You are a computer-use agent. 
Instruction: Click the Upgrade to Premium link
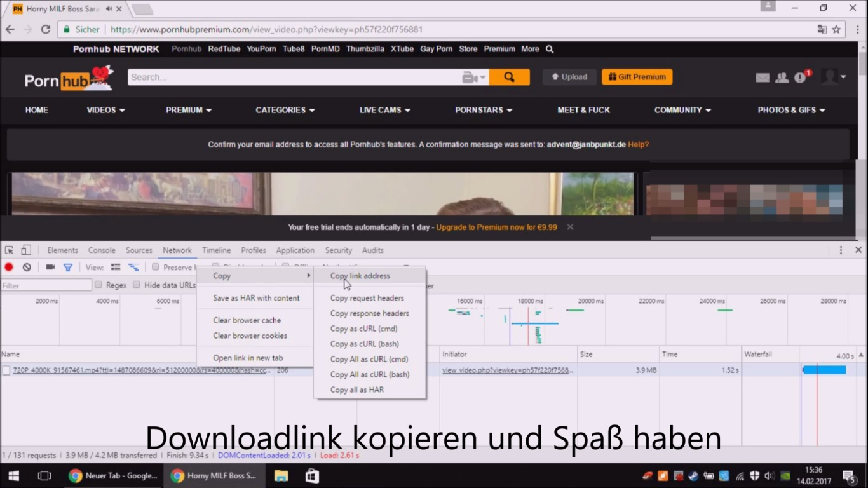(496, 227)
